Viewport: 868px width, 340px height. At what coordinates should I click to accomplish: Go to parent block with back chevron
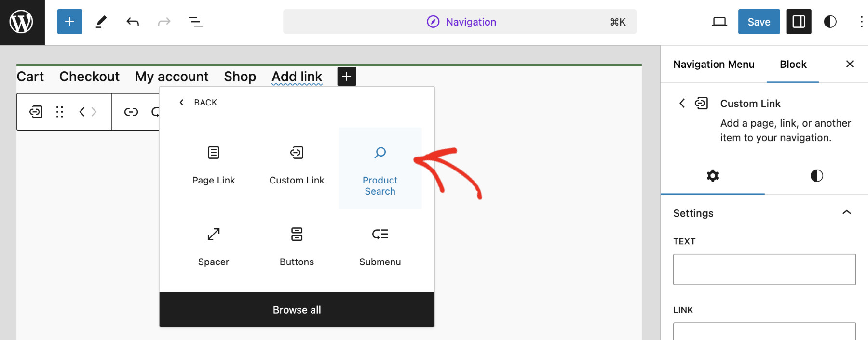coord(682,103)
